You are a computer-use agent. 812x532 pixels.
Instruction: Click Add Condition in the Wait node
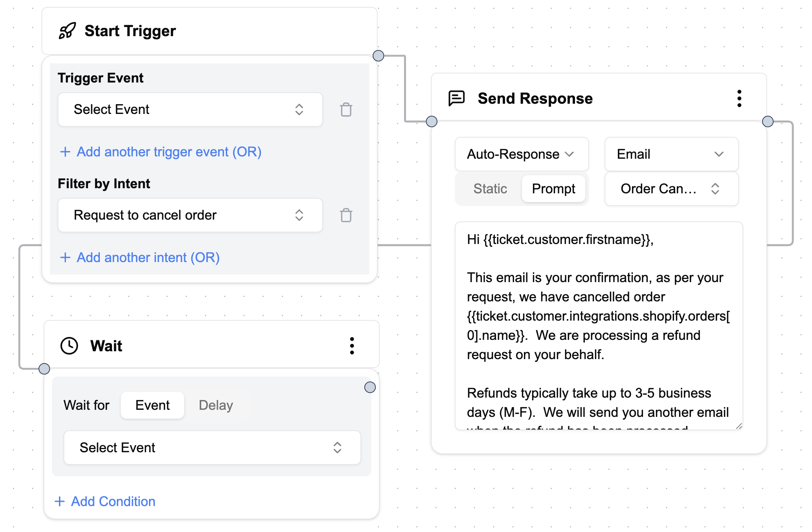105,501
